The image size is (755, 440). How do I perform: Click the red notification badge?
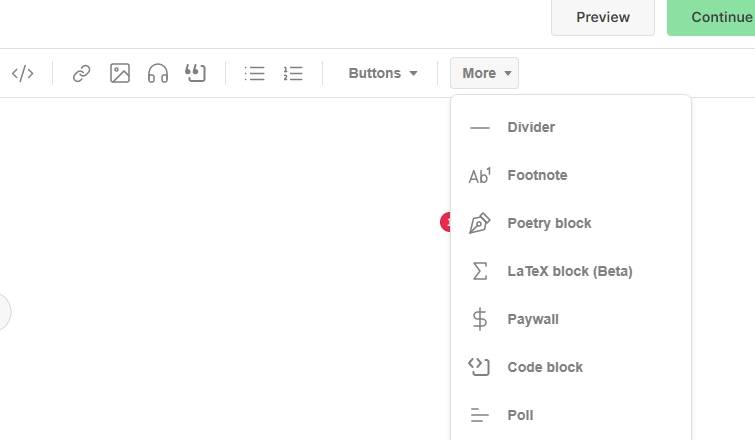coord(446,222)
